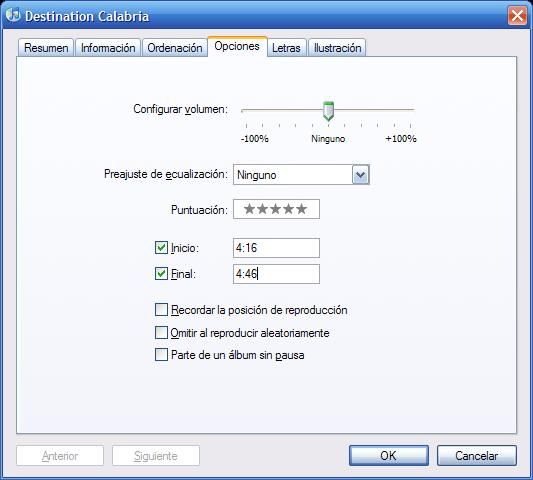This screenshot has height=480, width=533.
Task: Tick Parte de un álbum sin pausa
Action: click(x=161, y=355)
